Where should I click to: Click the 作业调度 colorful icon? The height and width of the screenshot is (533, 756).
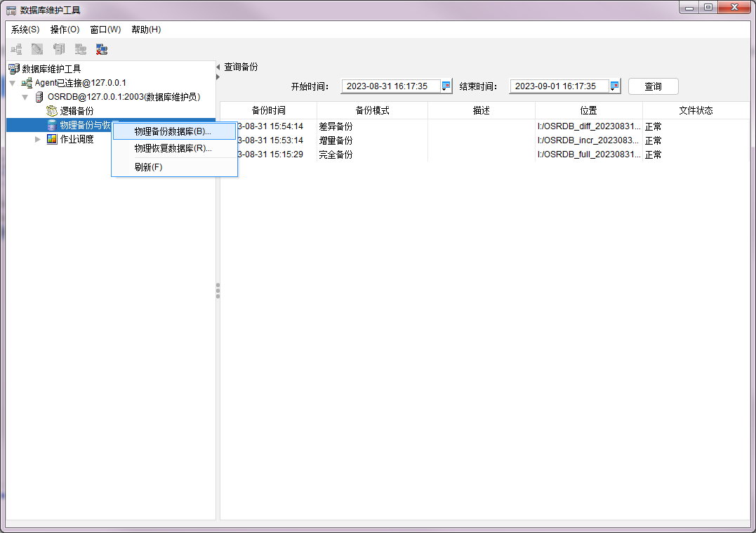[x=52, y=139]
